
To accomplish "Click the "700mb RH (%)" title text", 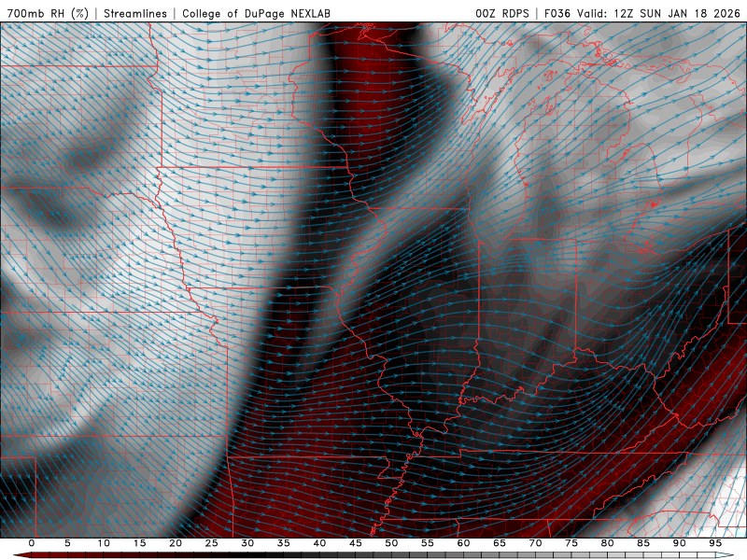I will [x=48, y=13].
